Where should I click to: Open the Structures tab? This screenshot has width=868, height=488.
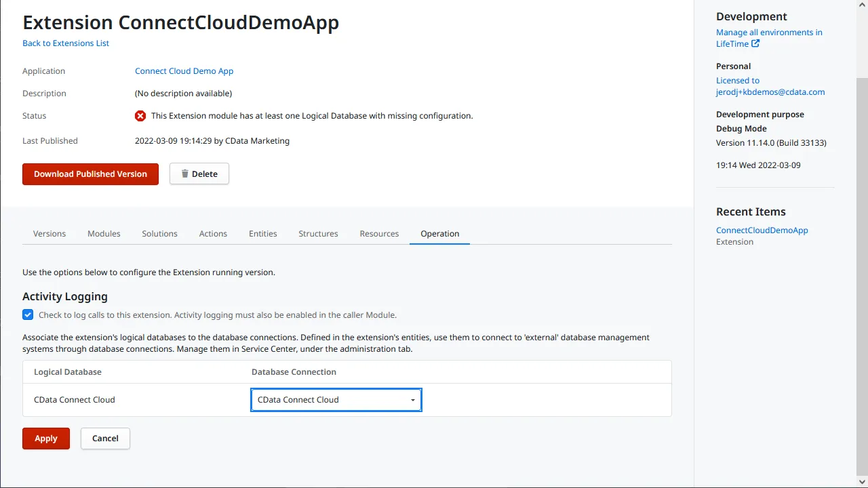[x=318, y=233]
